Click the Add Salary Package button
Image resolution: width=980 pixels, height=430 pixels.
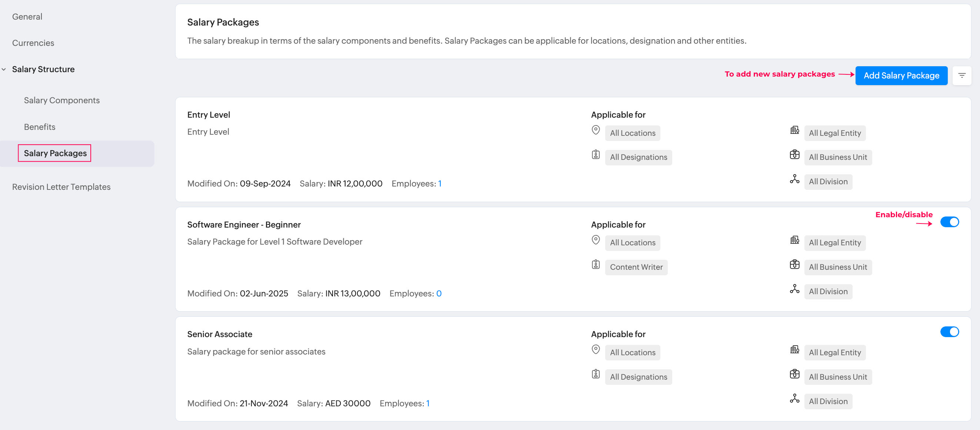pos(901,75)
